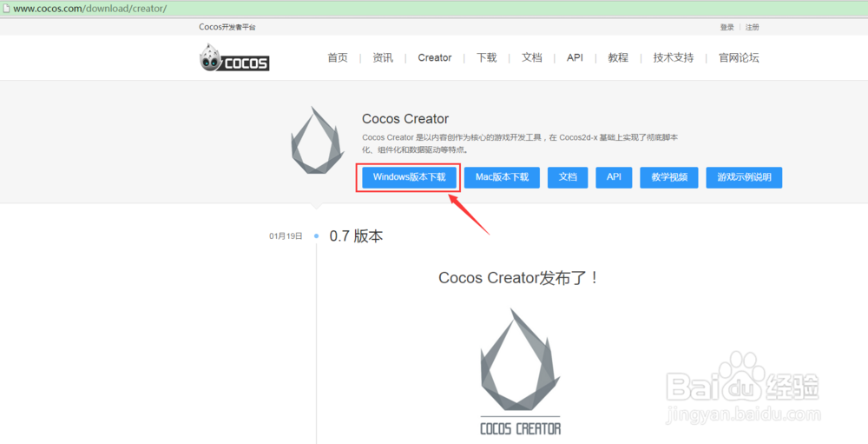
Task: Open the API navigation item in the header
Action: click(x=575, y=57)
